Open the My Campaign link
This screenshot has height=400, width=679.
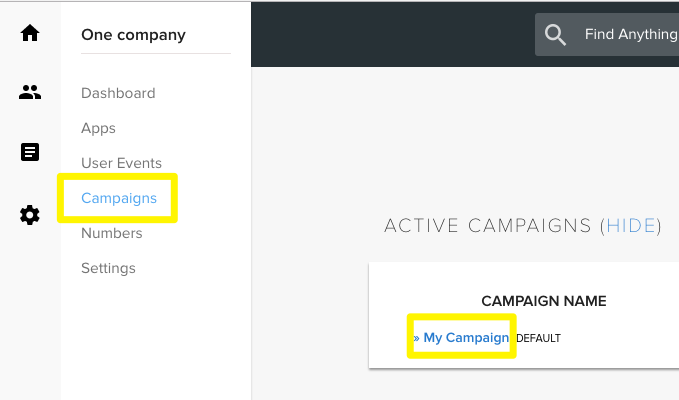point(466,337)
